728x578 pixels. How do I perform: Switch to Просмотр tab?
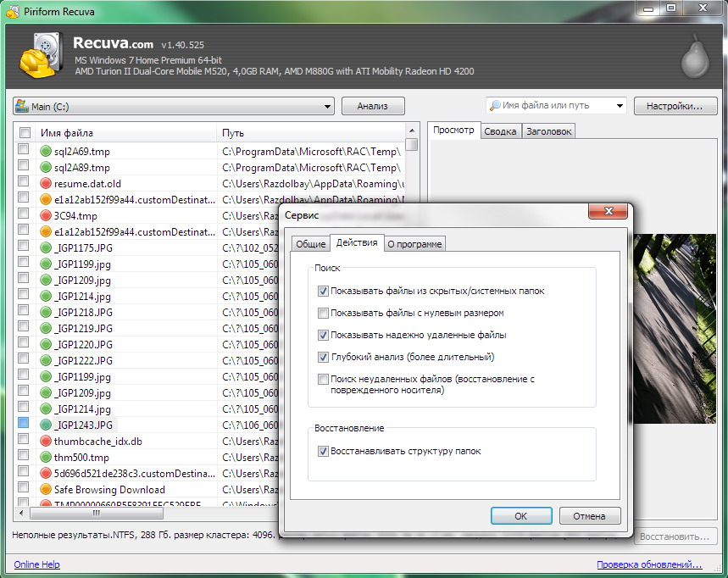pyautogui.click(x=453, y=130)
